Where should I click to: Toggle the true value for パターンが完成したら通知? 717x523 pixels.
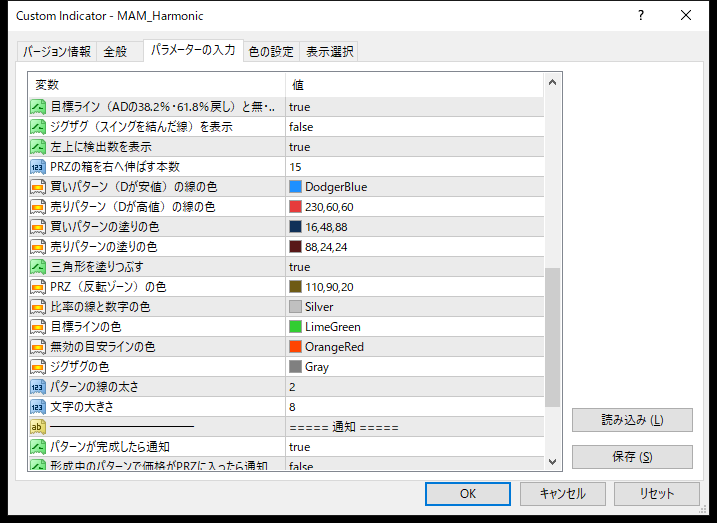point(414,447)
